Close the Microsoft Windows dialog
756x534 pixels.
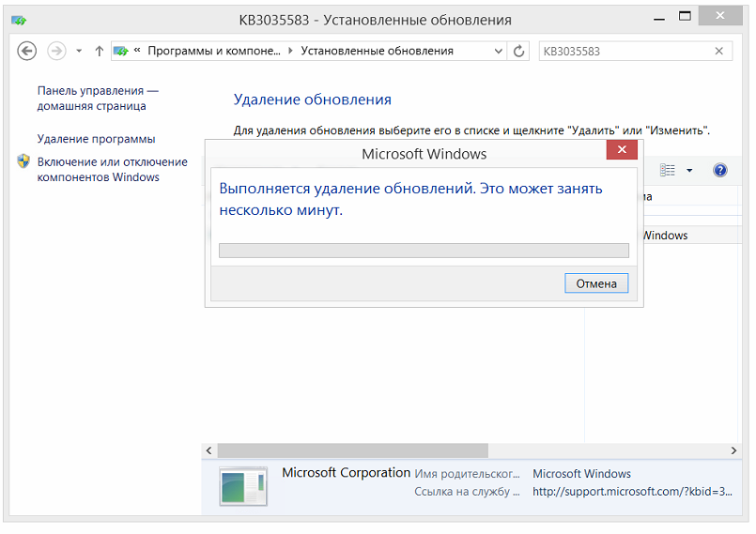coord(622,153)
